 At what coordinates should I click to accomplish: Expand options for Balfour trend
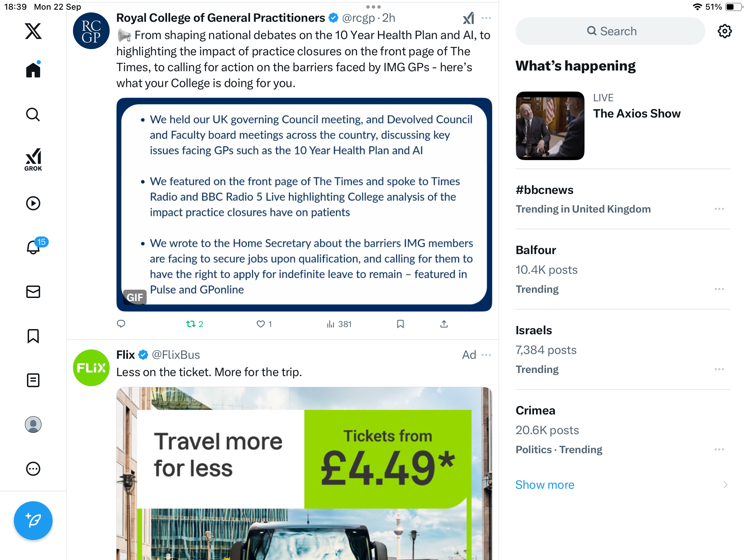[x=719, y=289]
